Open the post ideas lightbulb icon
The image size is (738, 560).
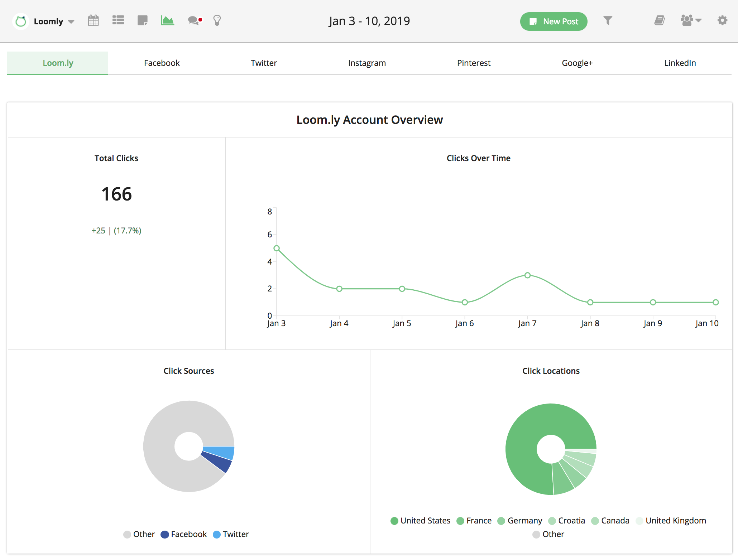(217, 20)
